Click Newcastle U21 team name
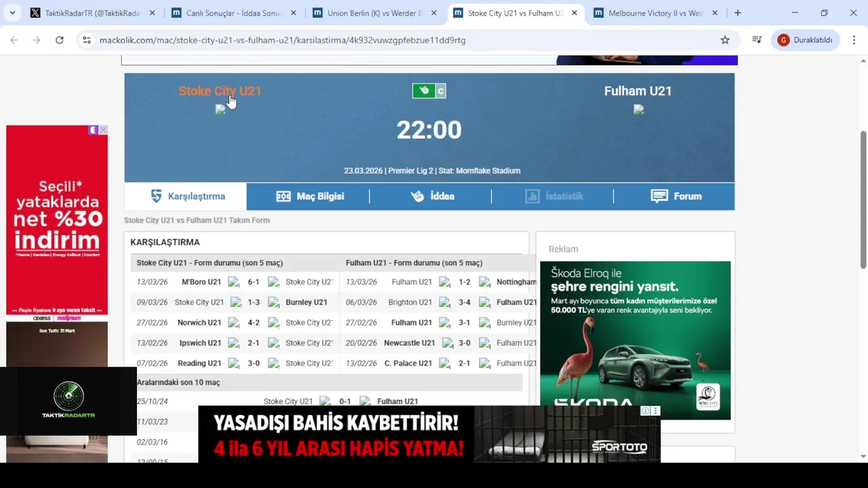This screenshot has width=868, height=488. point(410,343)
